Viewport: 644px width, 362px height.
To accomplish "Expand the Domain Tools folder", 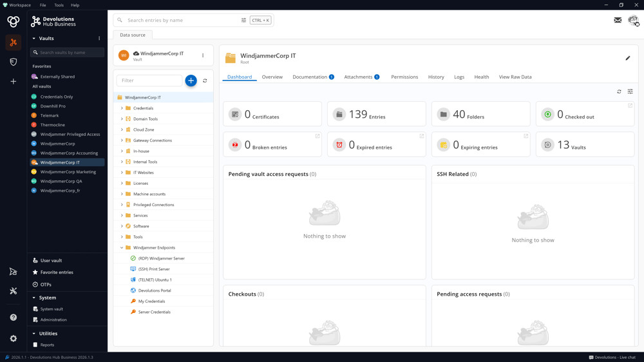I will pyautogui.click(x=122, y=119).
